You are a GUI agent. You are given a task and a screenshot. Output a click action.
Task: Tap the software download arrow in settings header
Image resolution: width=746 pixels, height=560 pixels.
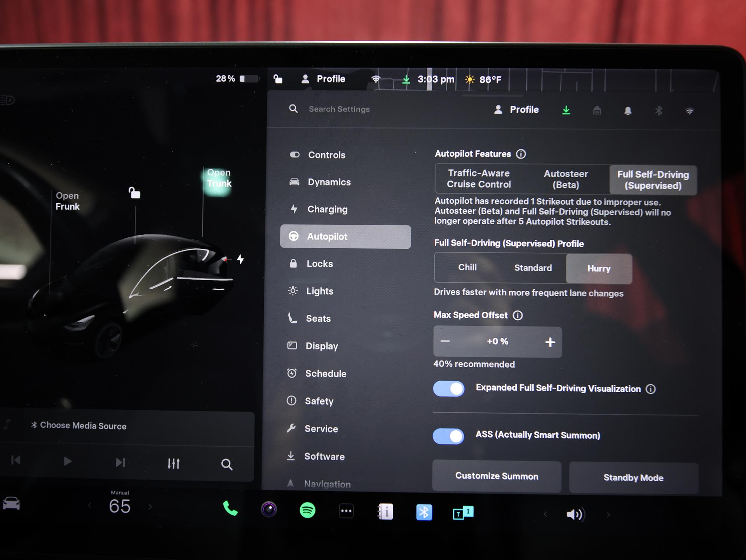tap(566, 110)
